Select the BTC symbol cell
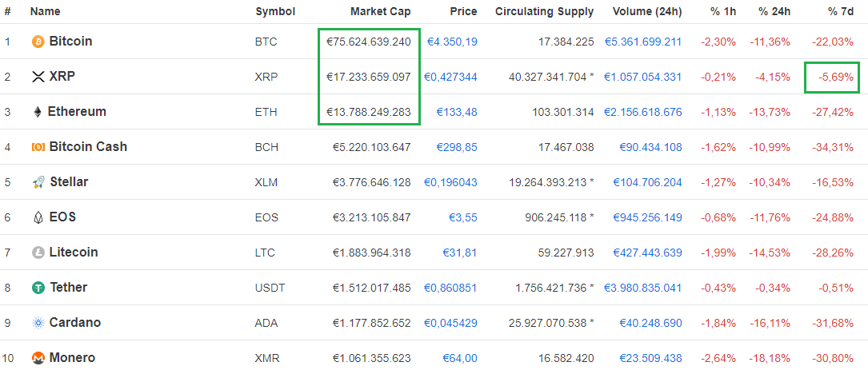 [266, 42]
